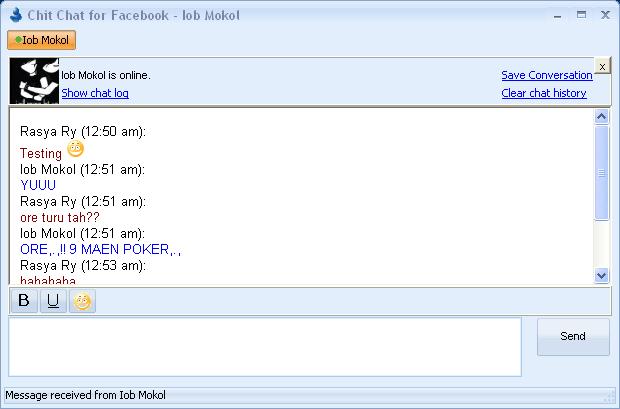Minimize the Chit Chat window

(x=558, y=16)
